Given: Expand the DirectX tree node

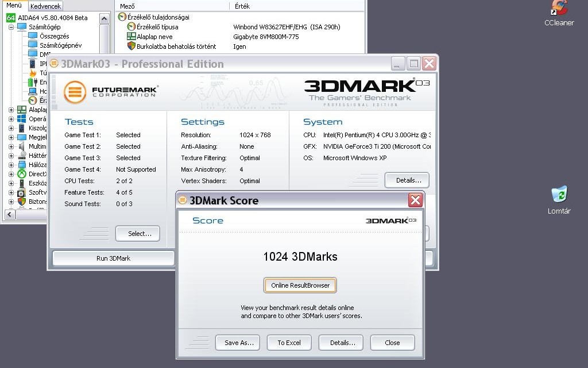Looking at the screenshot, I should coord(11,174).
